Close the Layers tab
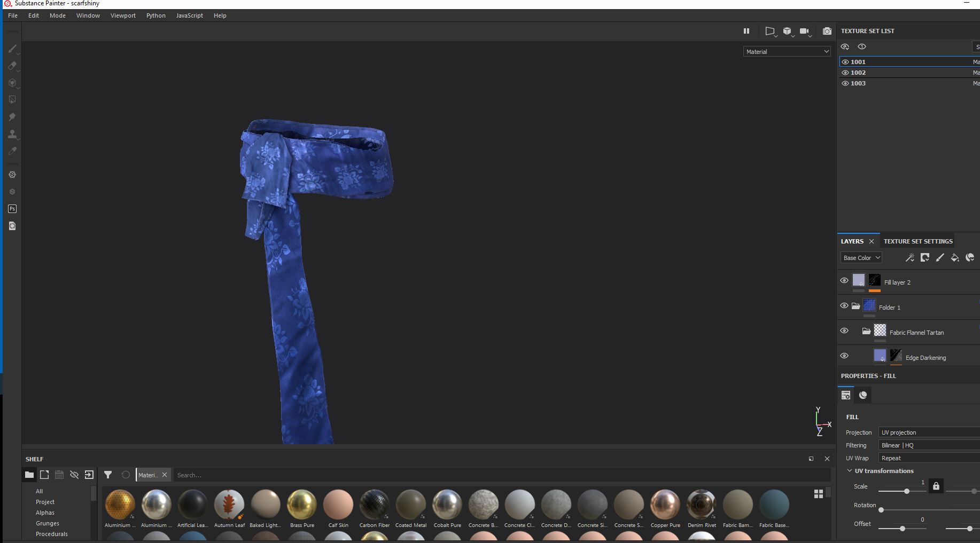This screenshot has height=543, width=980. 872,241
